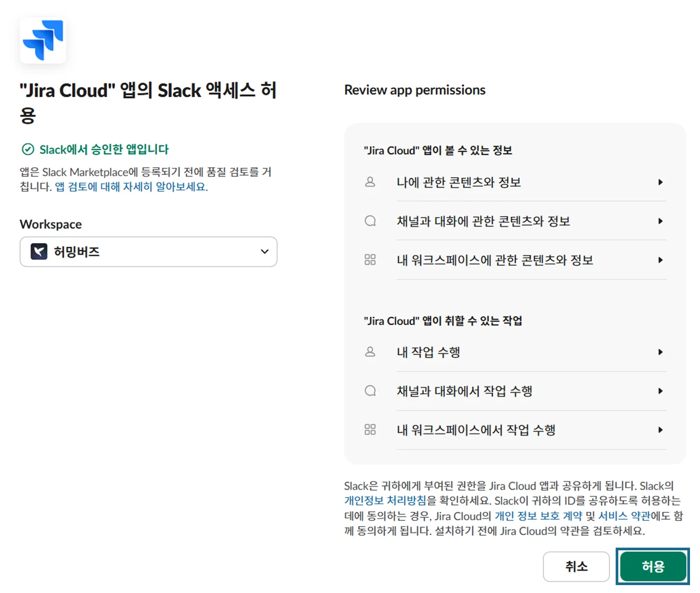Click chat bubble icon beside 채널과 대화에 관한 콘텐츠와 정보
This screenshot has width=700, height=593.
pos(370,221)
